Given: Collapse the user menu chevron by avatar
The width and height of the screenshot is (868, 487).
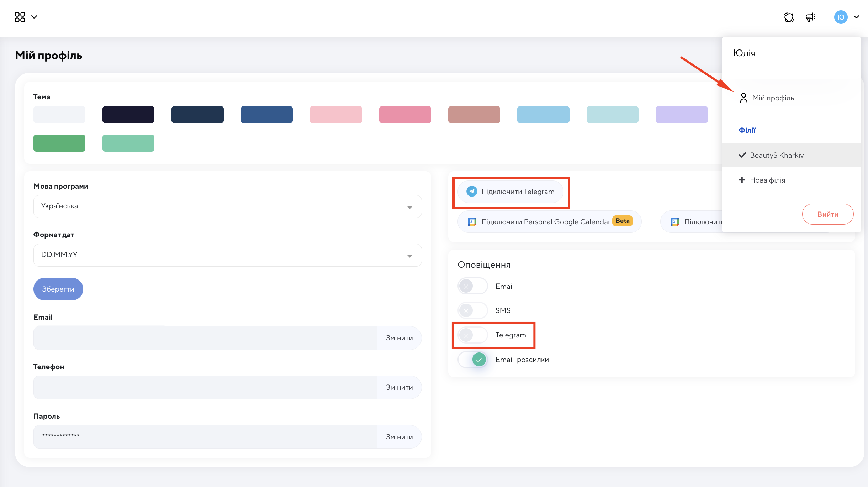Looking at the screenshot, I should (x=857, y=17).
